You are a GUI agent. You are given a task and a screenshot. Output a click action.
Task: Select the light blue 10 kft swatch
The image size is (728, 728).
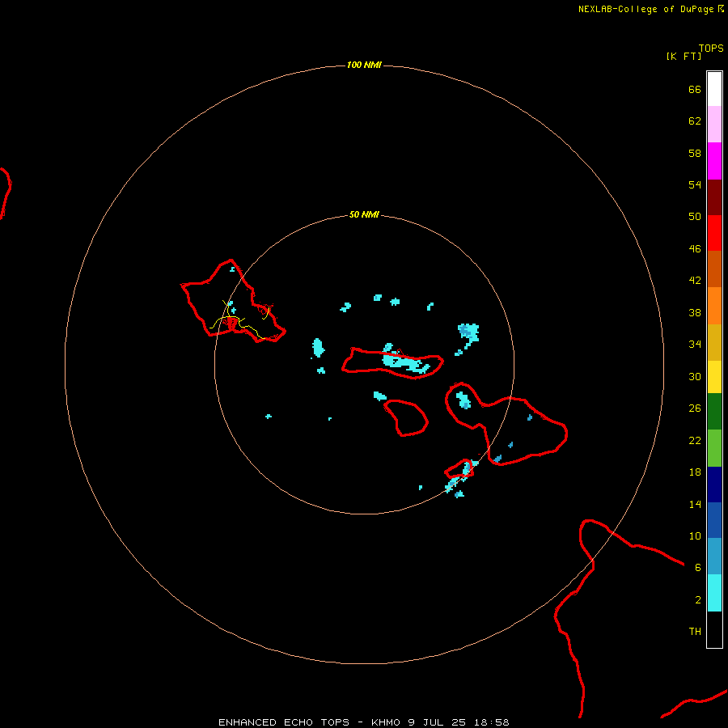[x=714, y=556]
